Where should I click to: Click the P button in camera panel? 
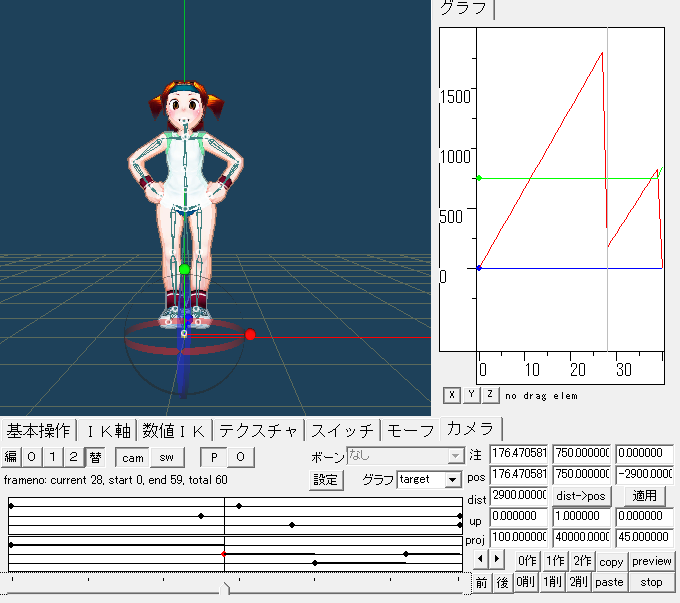point(214,457)
